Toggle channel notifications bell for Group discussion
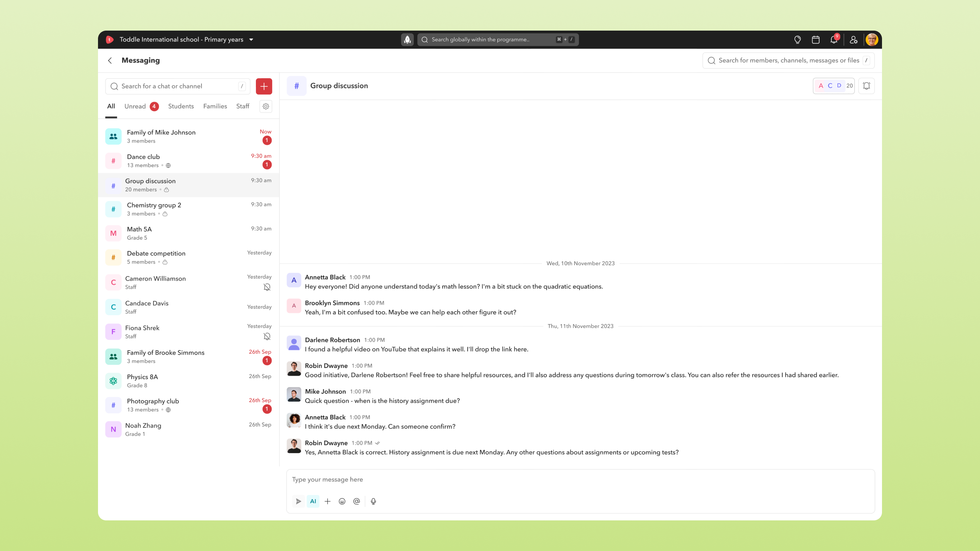Image resolution: width=980 pixels, height=551 pixels. [866, 86]
